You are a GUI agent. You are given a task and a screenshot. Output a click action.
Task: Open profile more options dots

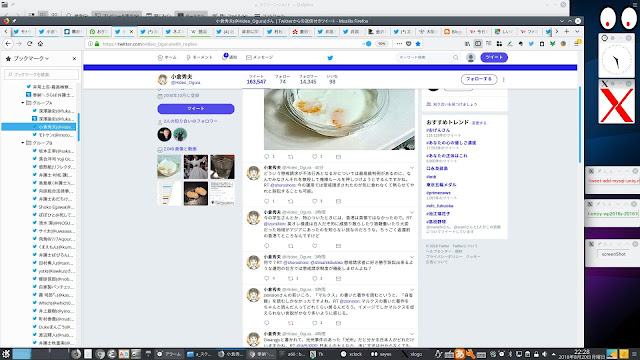click(x=504, y=79)
